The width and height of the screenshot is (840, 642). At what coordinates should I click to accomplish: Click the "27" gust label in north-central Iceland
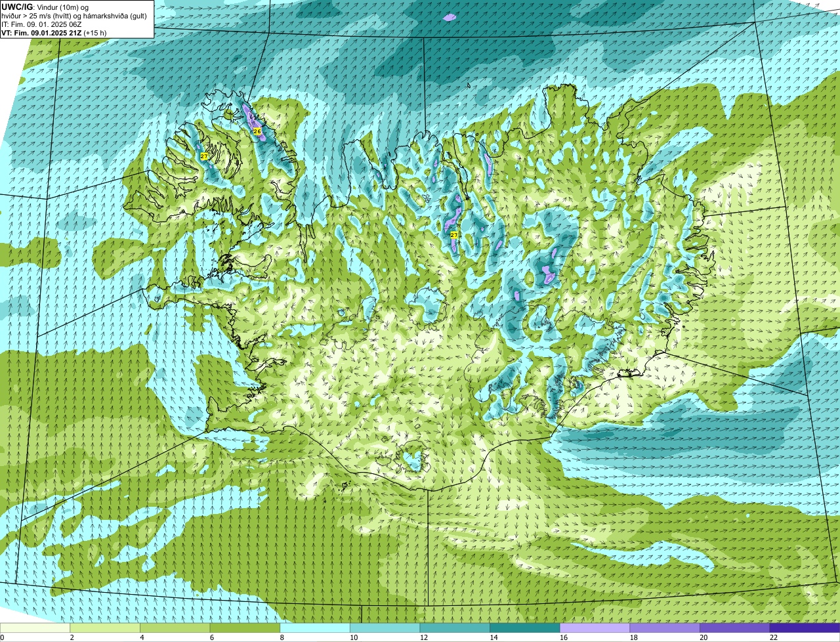[454, 234]
